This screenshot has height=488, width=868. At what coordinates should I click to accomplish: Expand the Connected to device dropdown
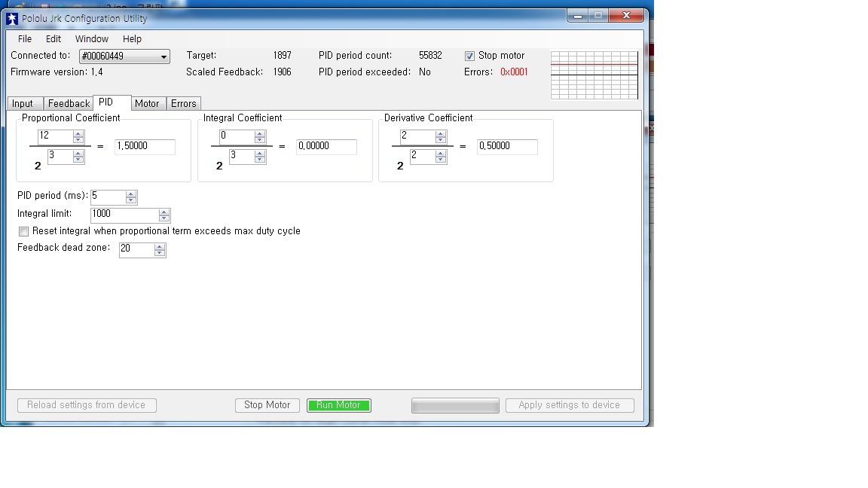coord(164,56)
